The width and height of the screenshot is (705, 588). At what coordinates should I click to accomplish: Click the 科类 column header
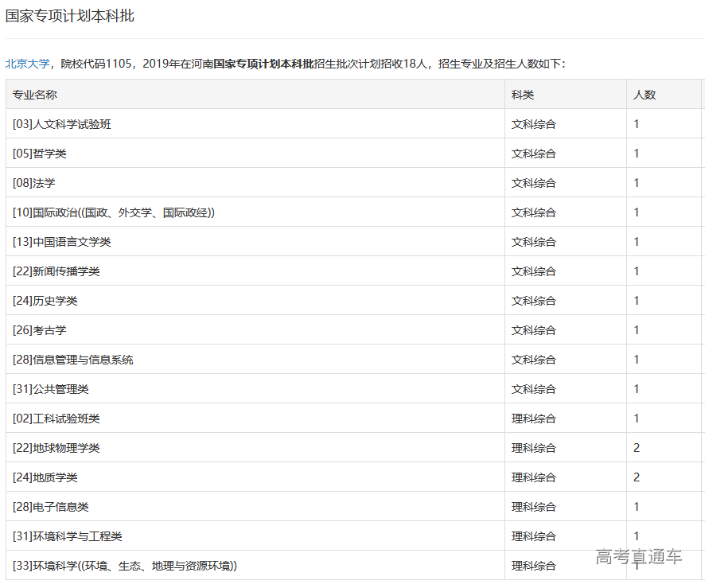pyautogui.click(x=523, y=95)
